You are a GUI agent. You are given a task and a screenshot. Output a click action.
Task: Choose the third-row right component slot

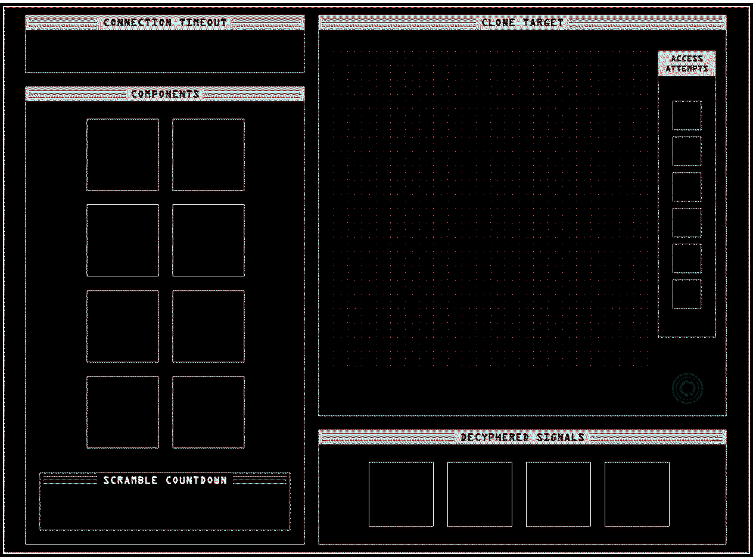click(209, 326)
